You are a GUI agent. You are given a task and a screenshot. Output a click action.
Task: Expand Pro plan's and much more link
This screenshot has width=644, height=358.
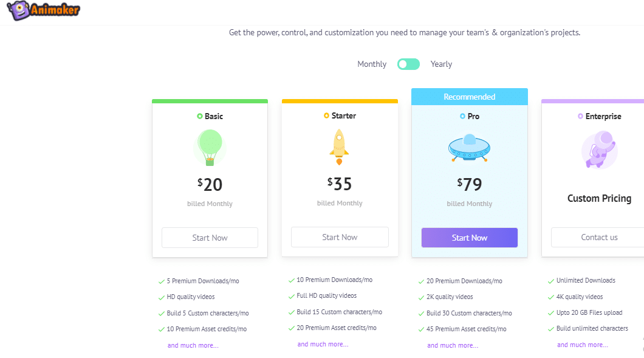453,344
